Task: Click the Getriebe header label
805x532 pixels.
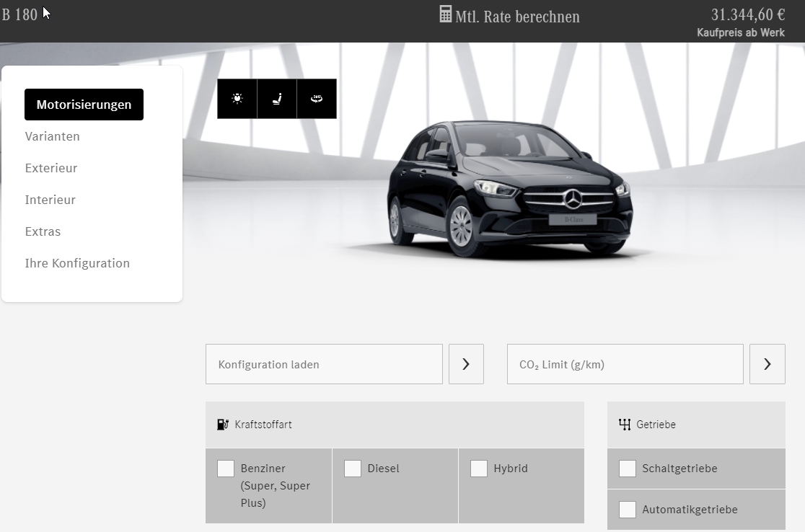Action: [656, 425]
